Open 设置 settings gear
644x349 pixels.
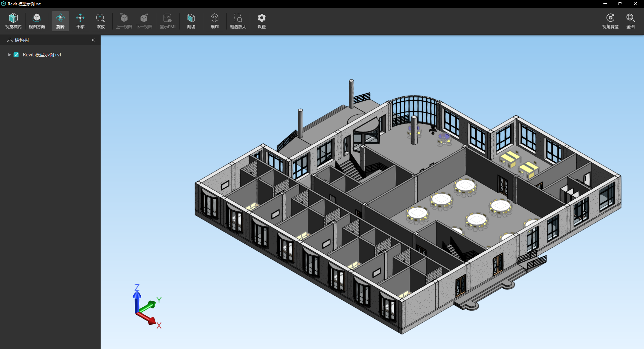[262, 21]
